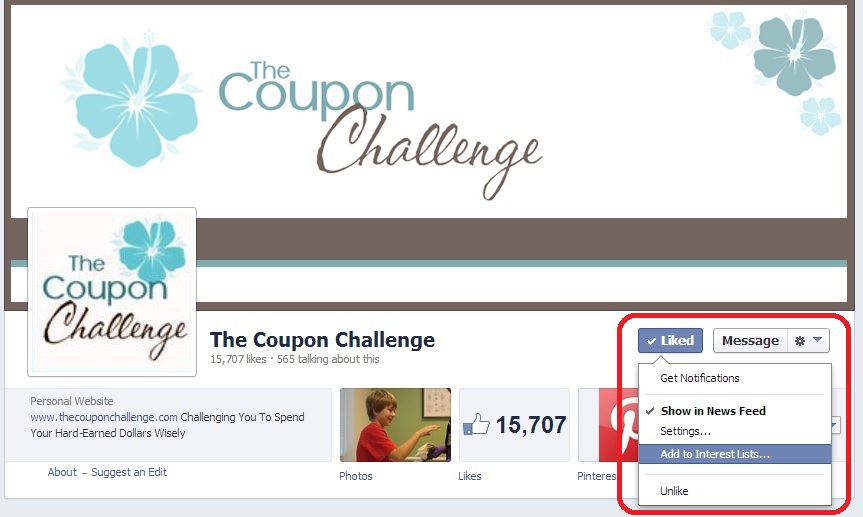Open the About link
Screen dimensions: 863x517
(x=62, y=472)
